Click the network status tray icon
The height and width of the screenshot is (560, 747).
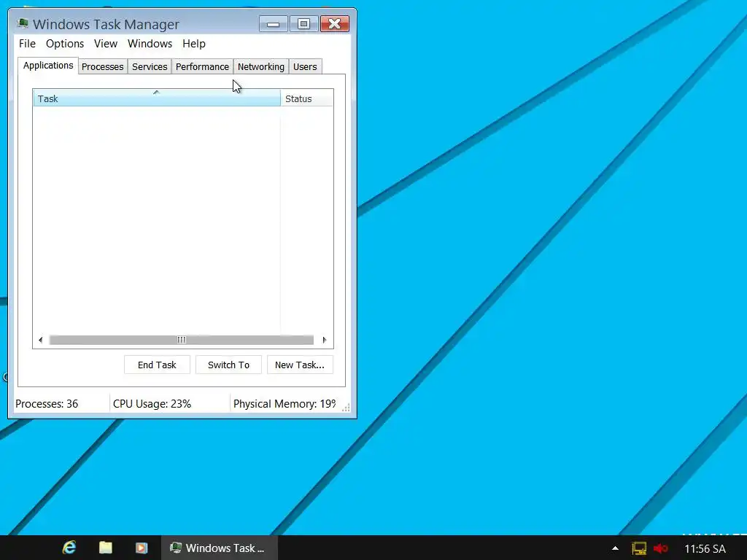[x=639, y=548]
